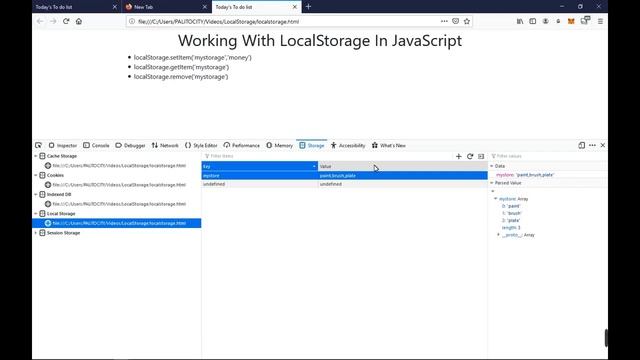
Task: Go back using browser back arrow
Action: click(x=40, y=21)
